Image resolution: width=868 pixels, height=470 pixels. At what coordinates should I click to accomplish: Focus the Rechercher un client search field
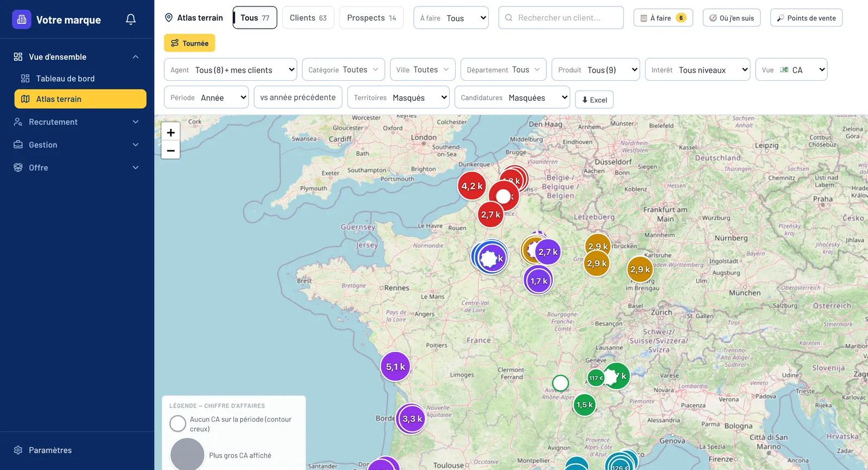(561, 18)
